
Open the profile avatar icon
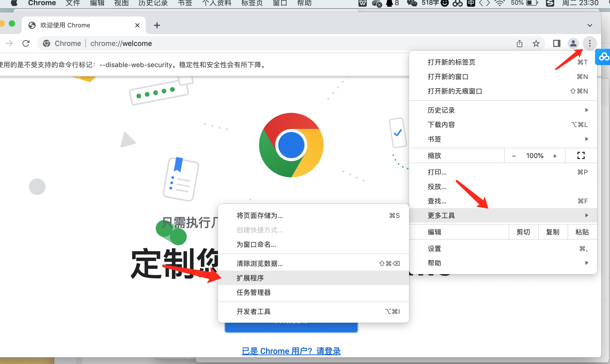pos(573,43)
